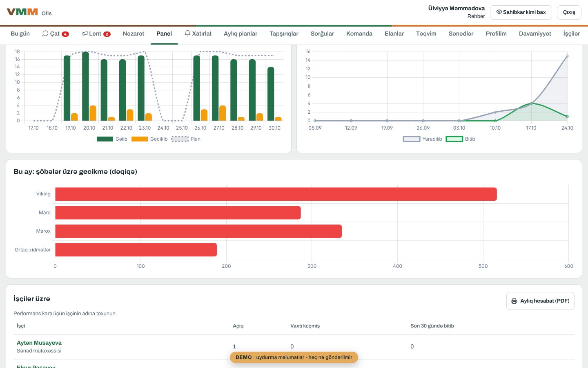Go to the Tapşırıqlar tab
Screen dimensions: 588x368
click(284, 34)
